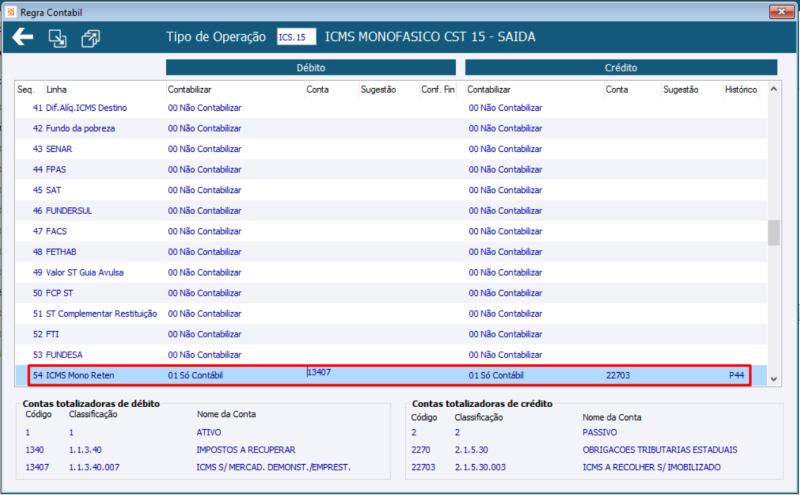Image resolution: width=800 pixels, height=495 pixels.
Task: Select row 50 FCP ST
Action: [x=391, y=293]
